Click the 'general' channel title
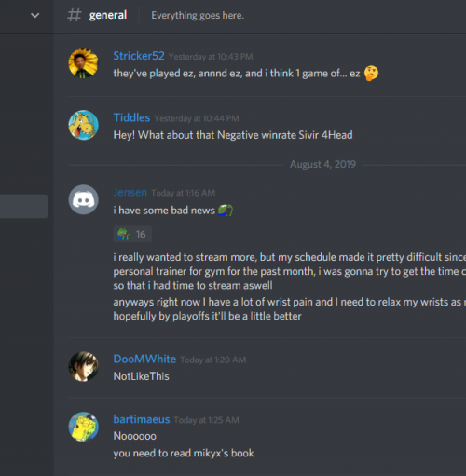466x476 pixels. (108, 15)
